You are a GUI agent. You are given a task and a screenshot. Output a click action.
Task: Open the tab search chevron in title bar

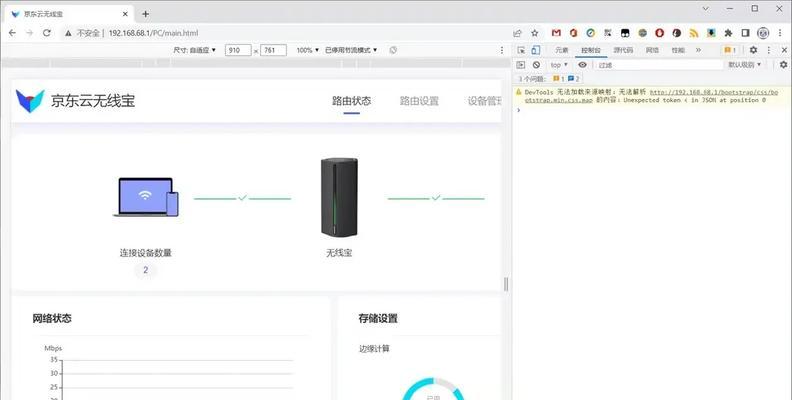(x=706, y=9)
